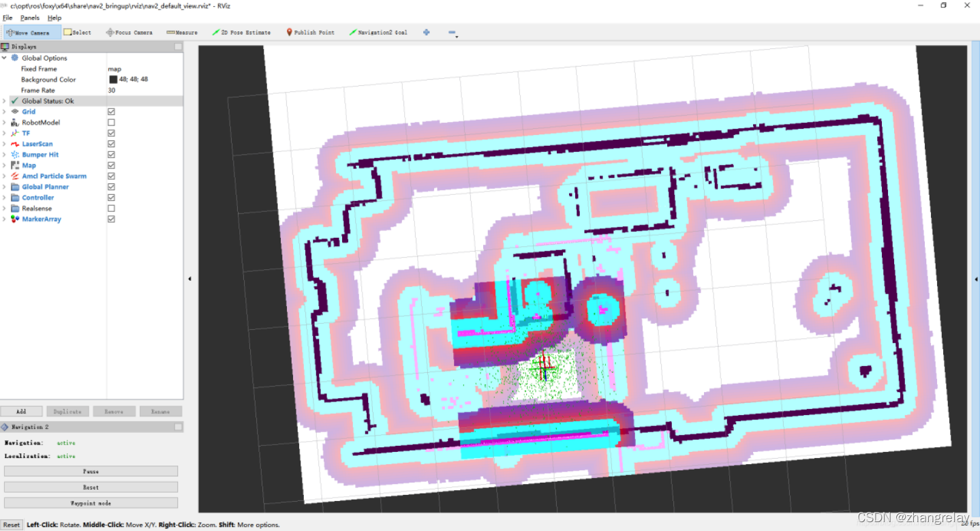Click the Navigation 2 Reset button
Viewport: 980px width, 531px height.
click(91, 487)
